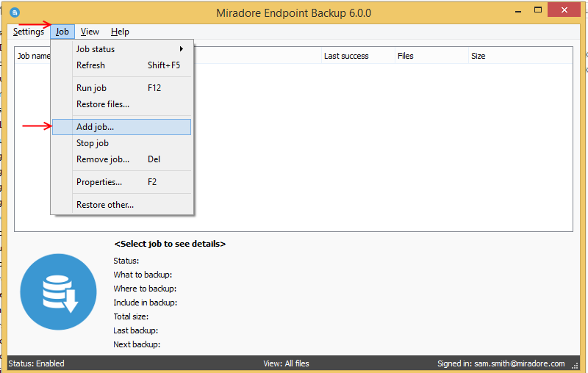Sort by Files column header
The height and width of the screenshot is (373, 588).
pyautogui.click(x=431, y=56)
